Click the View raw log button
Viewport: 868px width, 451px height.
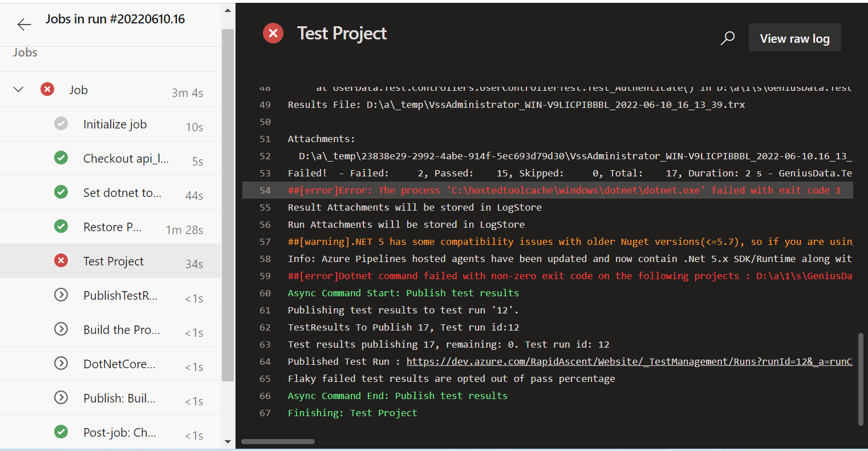click(794, 38)
